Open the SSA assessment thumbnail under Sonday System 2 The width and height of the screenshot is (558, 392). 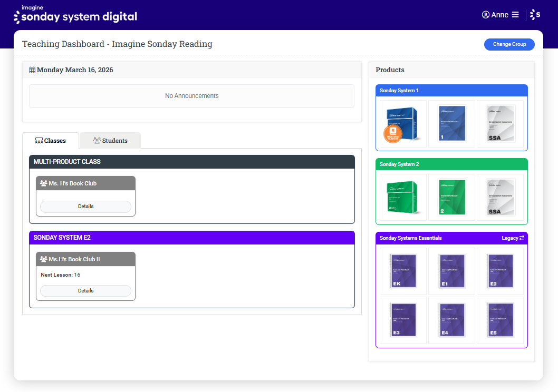(x=500, y=197)
